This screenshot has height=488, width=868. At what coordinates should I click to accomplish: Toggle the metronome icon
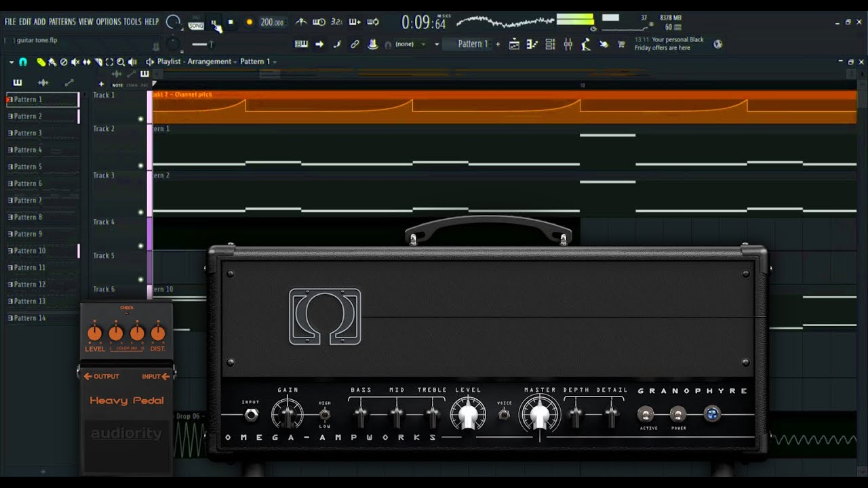301,22
